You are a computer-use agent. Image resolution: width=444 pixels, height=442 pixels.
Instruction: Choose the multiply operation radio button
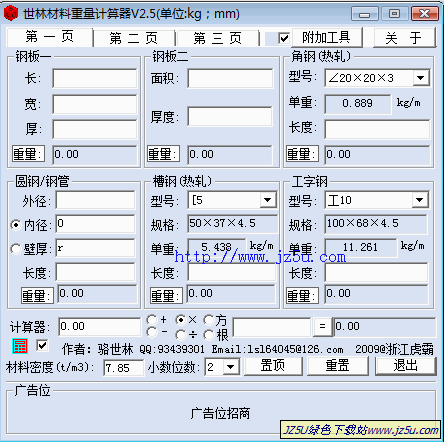(x=180, y=320)
